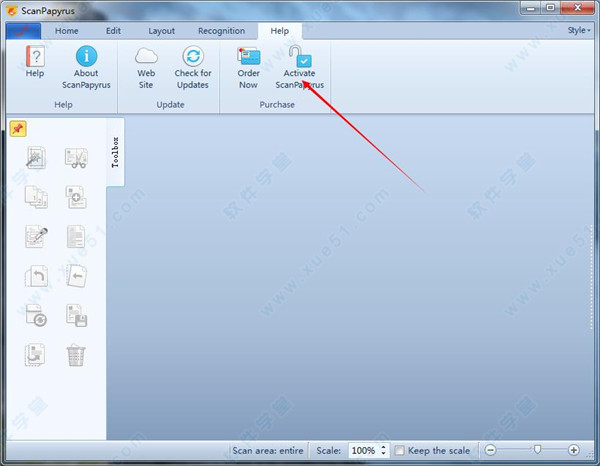
Task: Click Check for Updates
Action: (x=193, y=56)
